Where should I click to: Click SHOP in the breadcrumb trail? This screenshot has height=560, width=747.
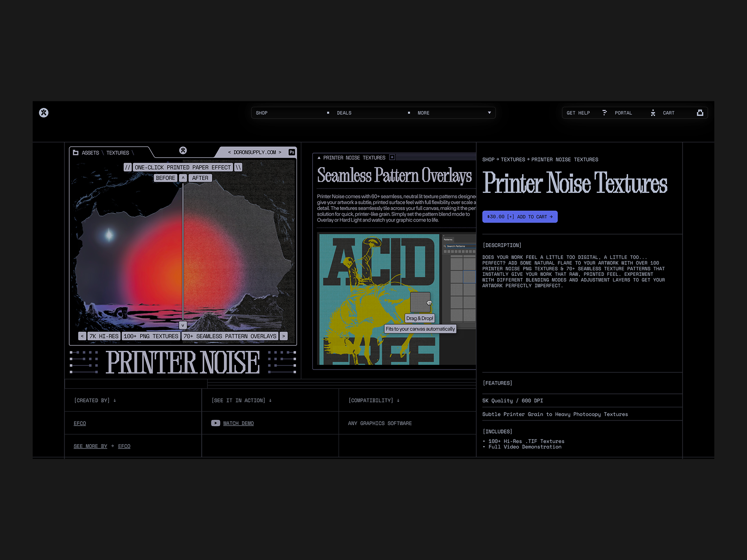(x=488, y=160)
